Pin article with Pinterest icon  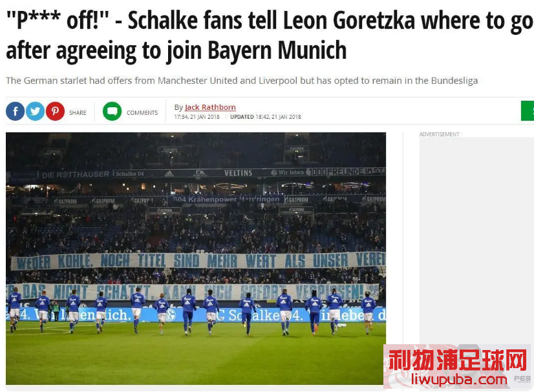55,111
